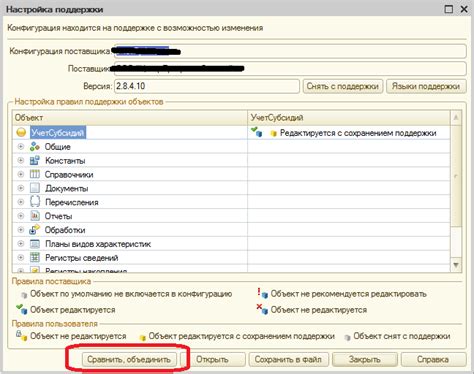Image resolution: width=474 pixels, height=374 pixels.
Task: Click the Открыть button
Action: coord(212,359)
